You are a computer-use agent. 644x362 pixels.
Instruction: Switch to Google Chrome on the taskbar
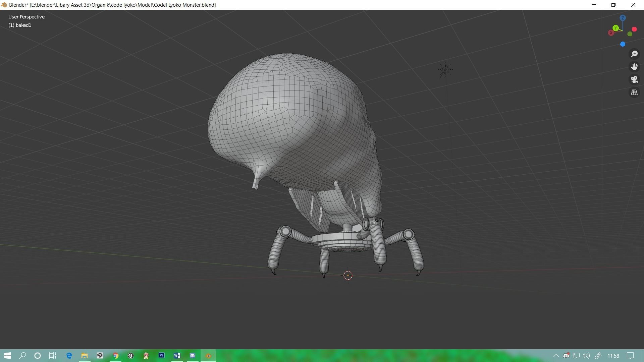(115, 356)
